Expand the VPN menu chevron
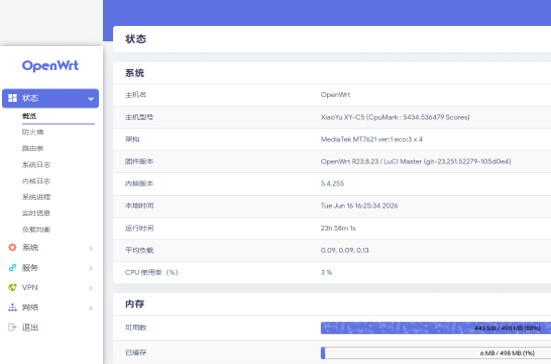Screen dimensions: 551x364 pos(91,288)
